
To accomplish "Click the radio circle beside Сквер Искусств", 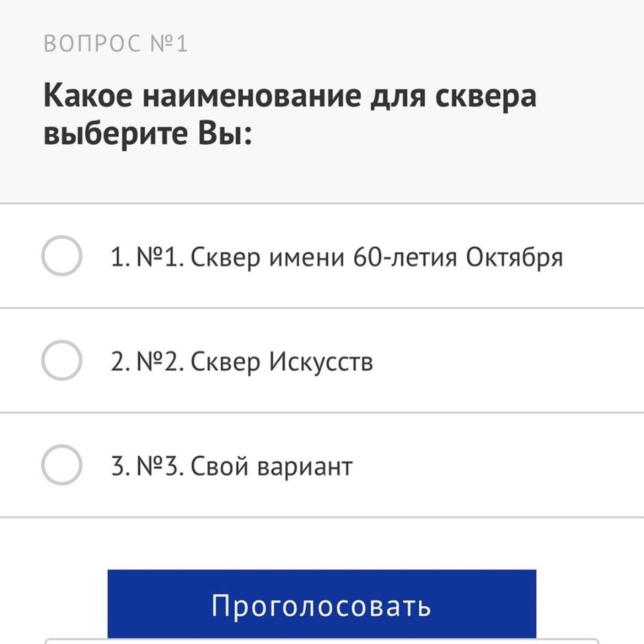I will (x=62, y=361).
